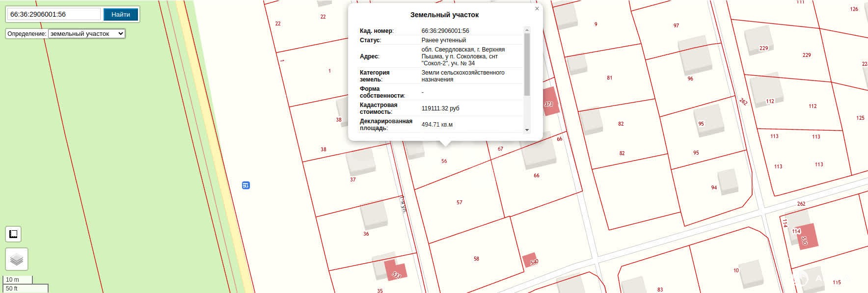Focus the cadastral number search field
This screenshot has height=293, width=868.
54,14
